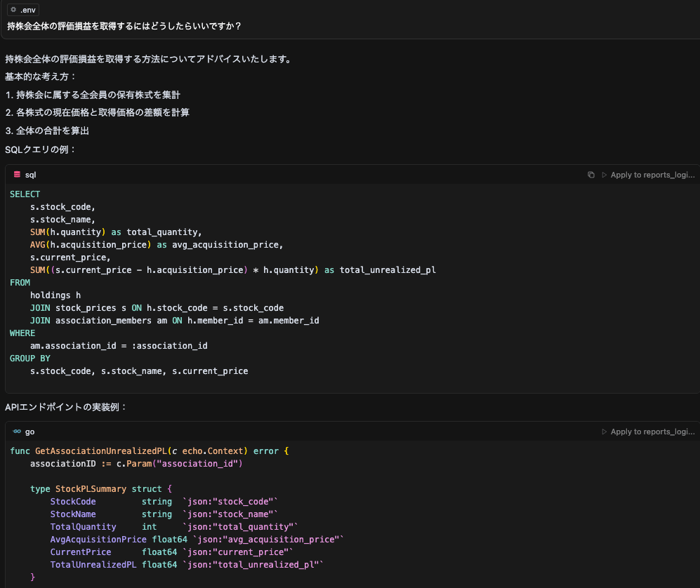Click the Go gopher language icon

[17, 432]
